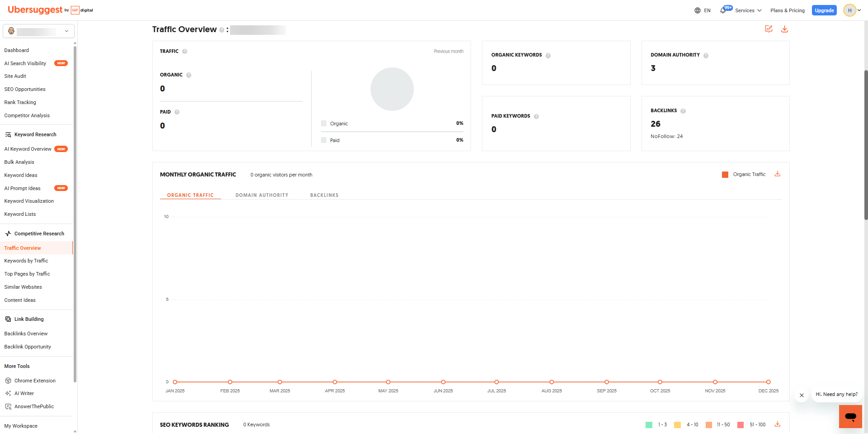Export monthly organic traffic chart icon
The width and height of the screenshot is (868, 434).
pos(778,174)
